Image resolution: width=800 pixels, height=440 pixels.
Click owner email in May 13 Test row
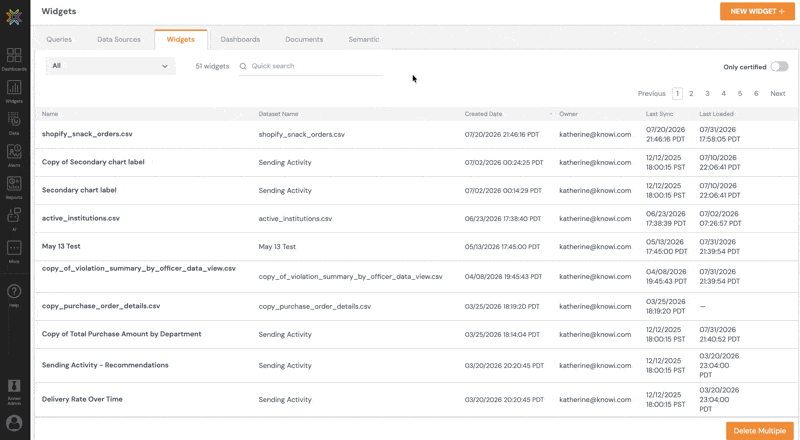(x=595, y=247)
